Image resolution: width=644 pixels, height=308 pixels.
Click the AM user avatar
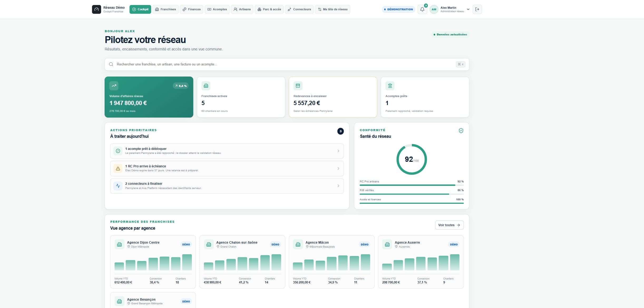tap(434, 9)
